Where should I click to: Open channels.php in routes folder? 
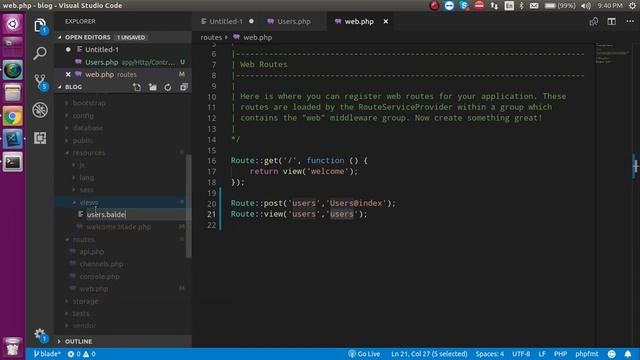[x=101, y=264]
